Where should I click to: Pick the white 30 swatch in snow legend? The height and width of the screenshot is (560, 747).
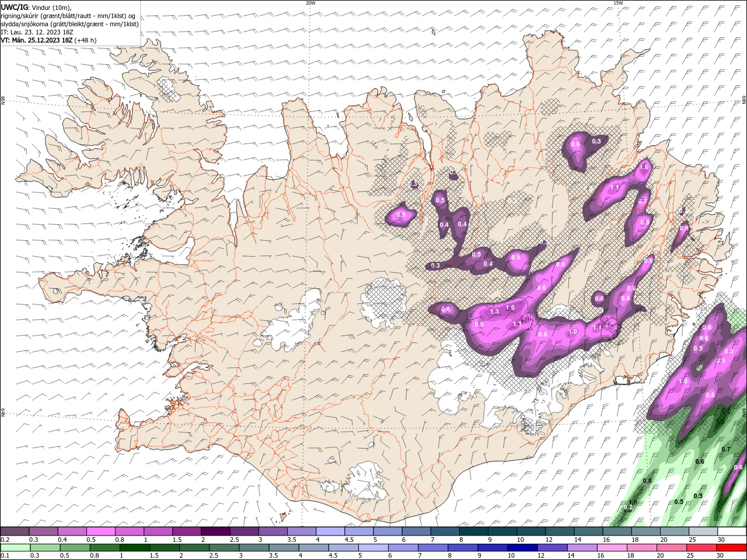coord(732,531)
